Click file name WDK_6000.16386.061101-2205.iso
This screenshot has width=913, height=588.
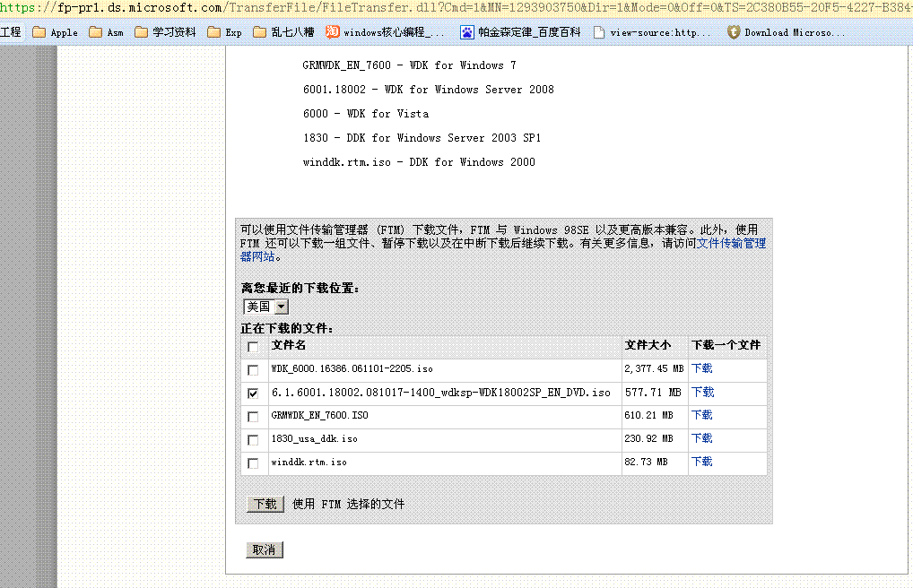[352, 368]
